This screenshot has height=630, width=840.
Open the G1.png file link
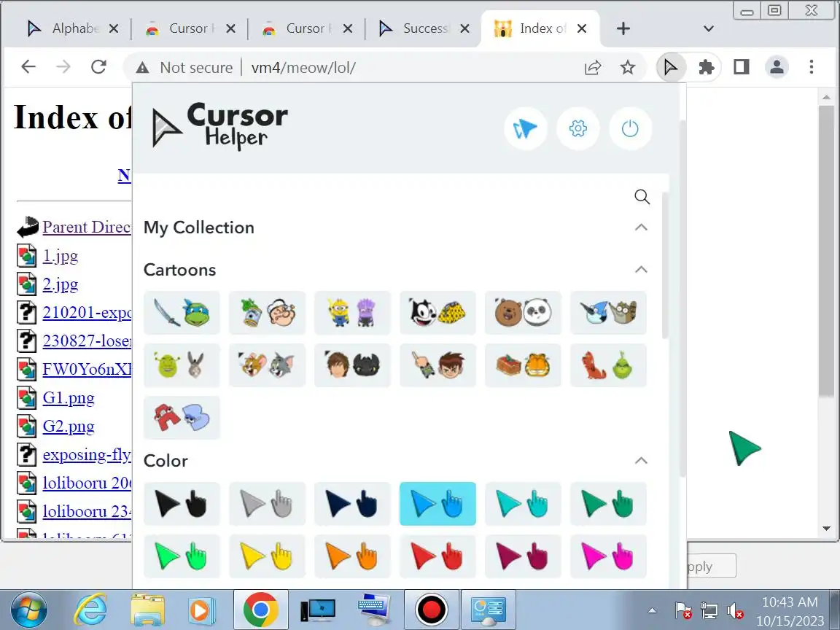point(69,398)
